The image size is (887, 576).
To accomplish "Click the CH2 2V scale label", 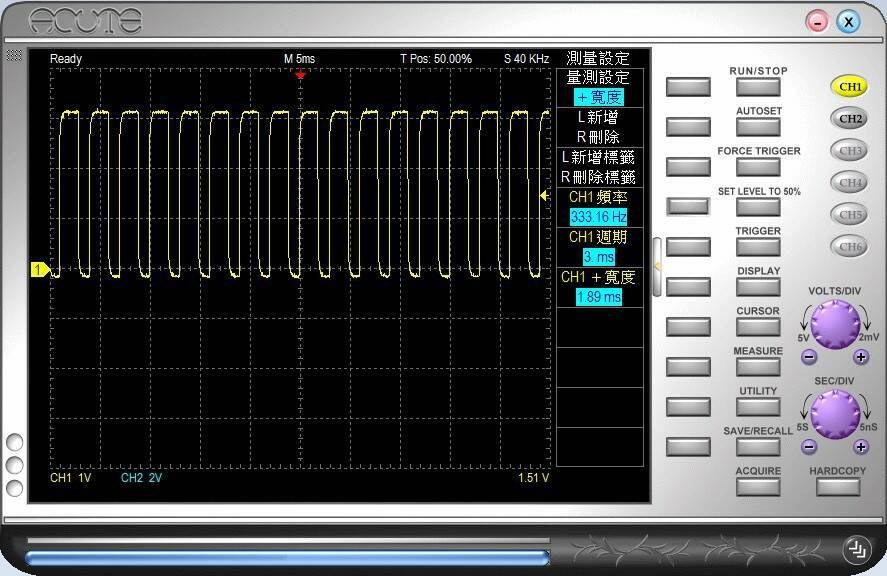I will tap(141, 478).
